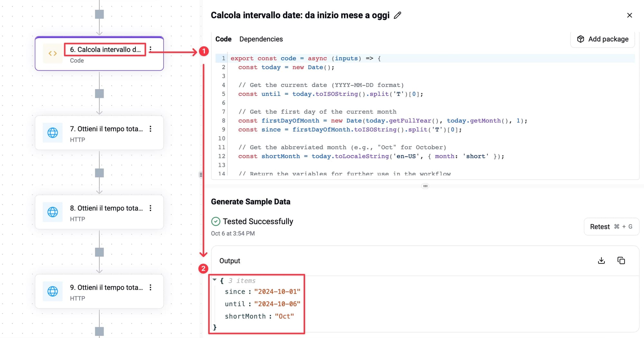Open the Code tab
The width and height of the screenshot is (644, 338).
point(223,39)
